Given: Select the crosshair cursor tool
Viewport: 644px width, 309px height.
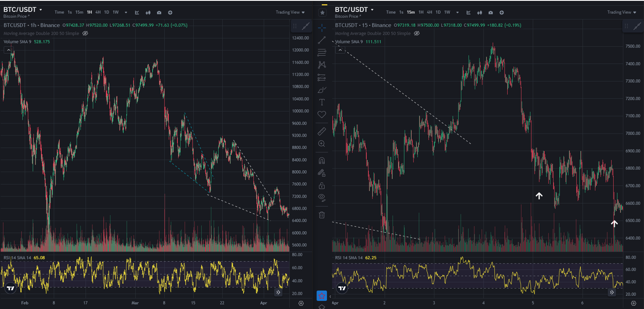Looking at the screenshot, I should [322, 28].
